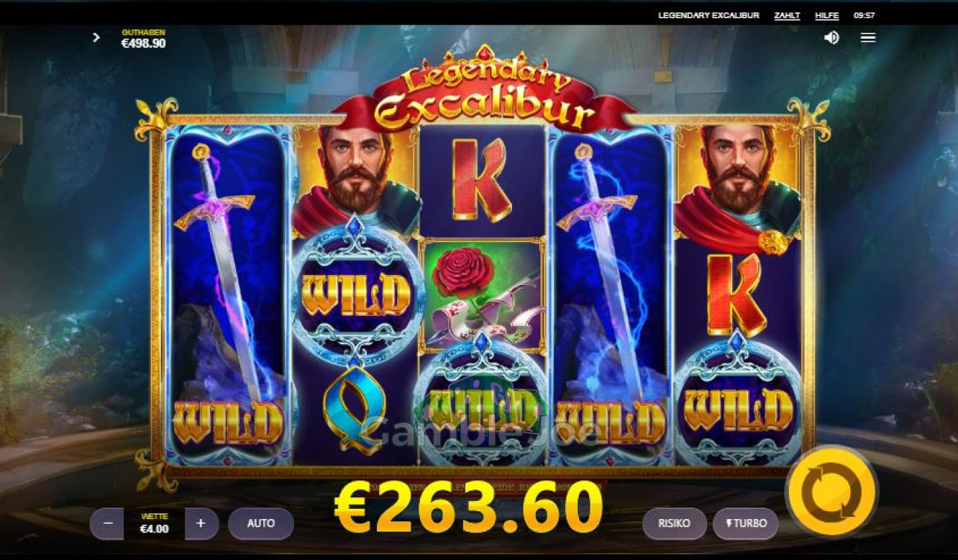Open the hamburger menu
Screen dimensions: 958x560
click(868, 37)
